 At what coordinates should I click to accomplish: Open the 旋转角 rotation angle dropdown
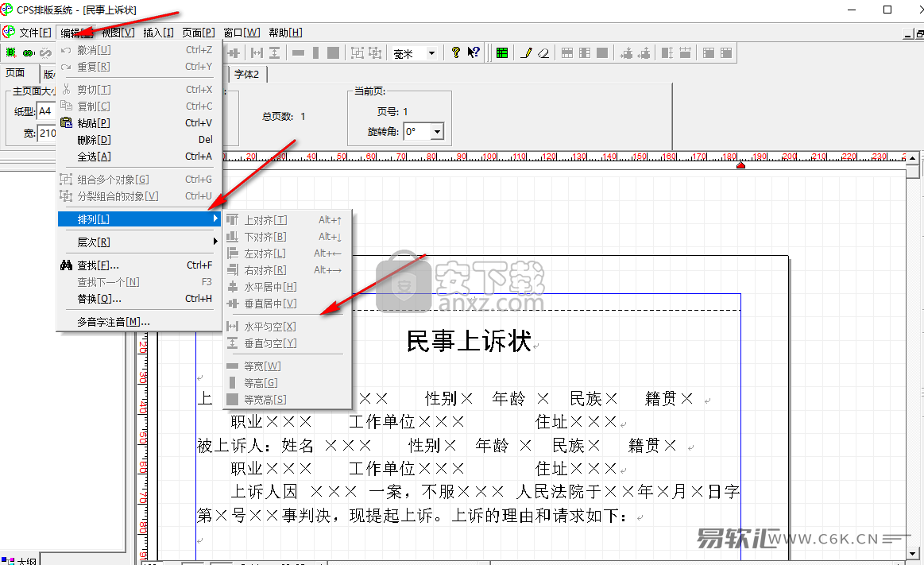pyautogui.click(x=437, y=131)
